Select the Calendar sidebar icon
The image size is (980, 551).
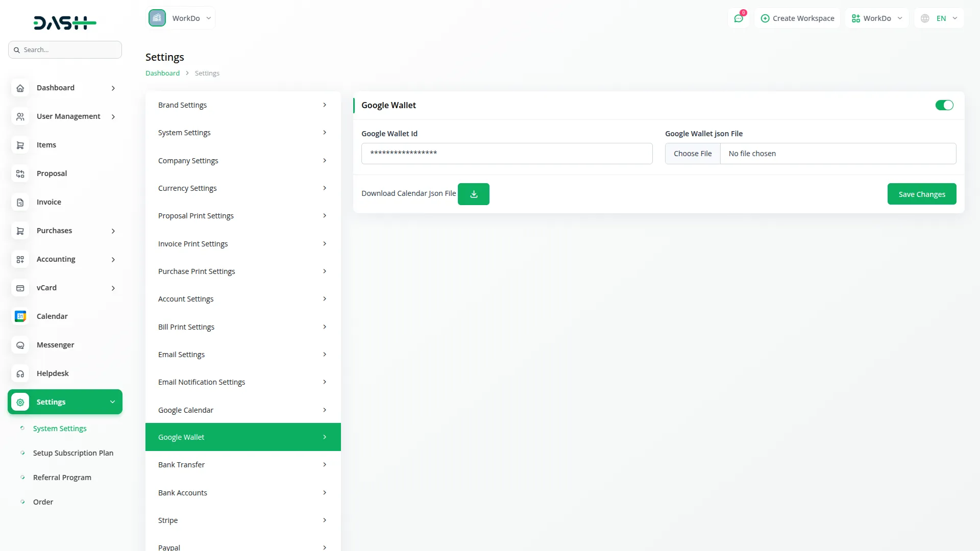tap(20, 316)
